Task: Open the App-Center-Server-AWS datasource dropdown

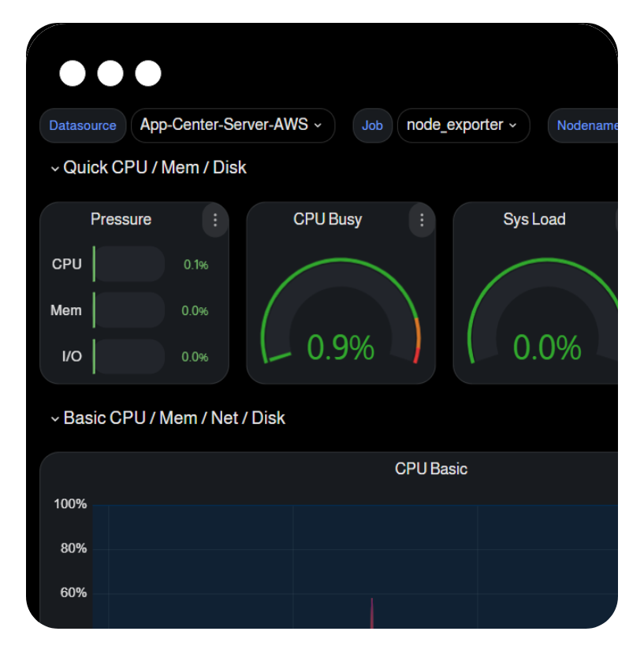Action: [233, 125]
